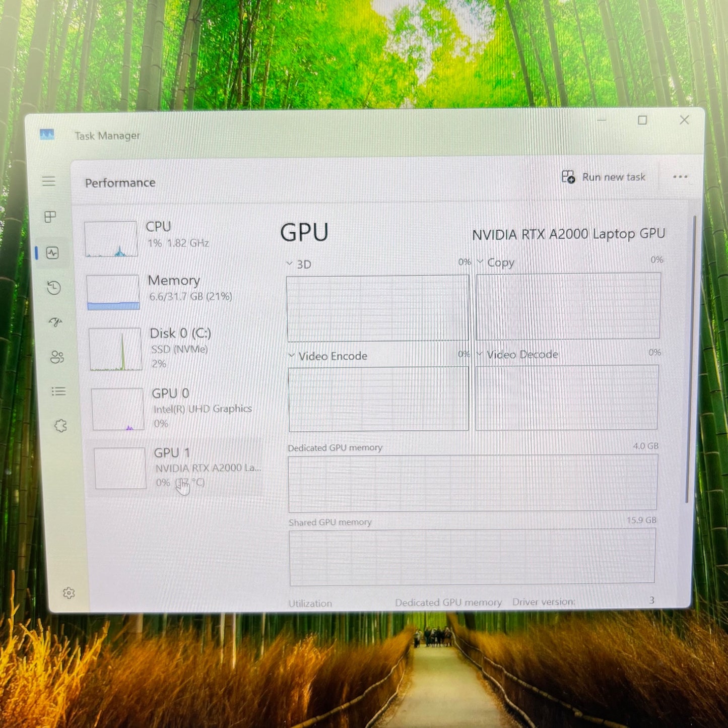The width and height of the screenshot is (728, 728).
Task: Open the Video Decode engine dropdown
Action: (480, 354)
